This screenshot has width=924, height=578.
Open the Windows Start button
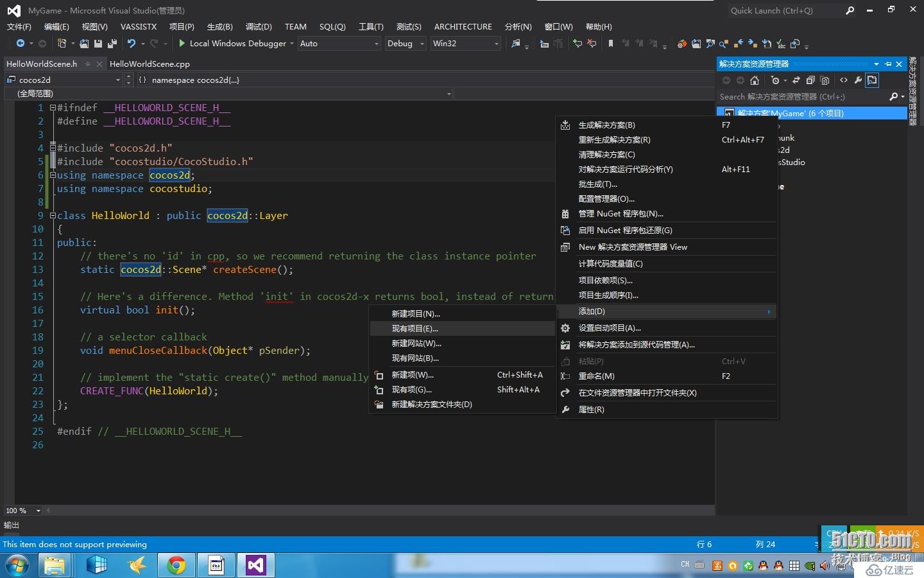click(17, 566)
